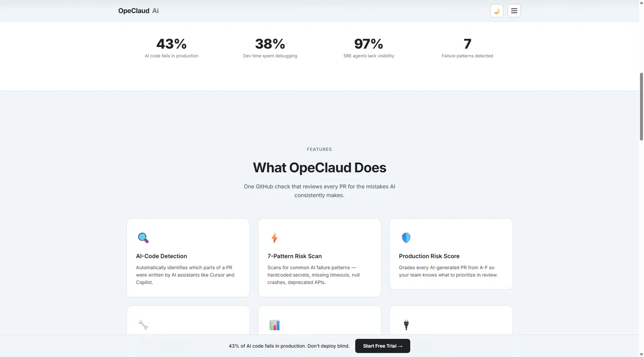
Task: Click the FEATURES section label
Action: [319, 149]
